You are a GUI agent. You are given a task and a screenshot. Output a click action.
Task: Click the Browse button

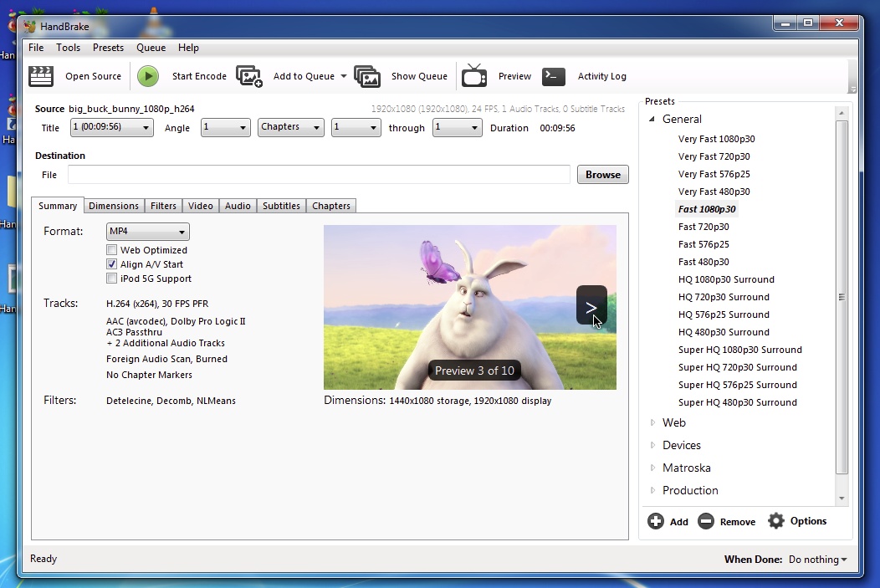coord(603,175)
